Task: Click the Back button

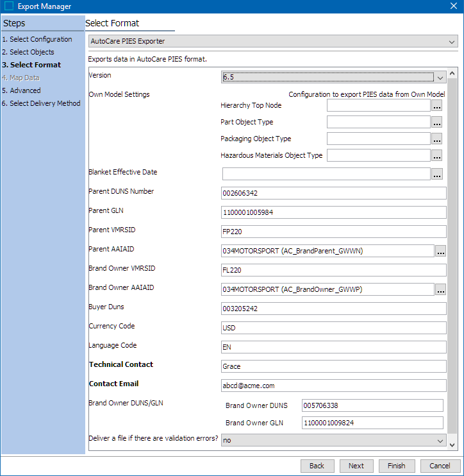Action: (x=317, y=466)
